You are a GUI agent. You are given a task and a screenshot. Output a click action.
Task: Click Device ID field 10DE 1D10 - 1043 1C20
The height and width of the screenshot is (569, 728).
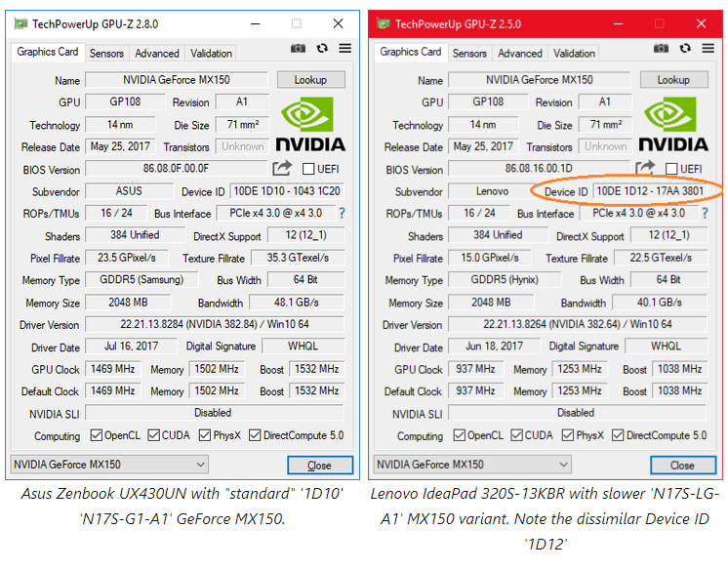[287, 191]
